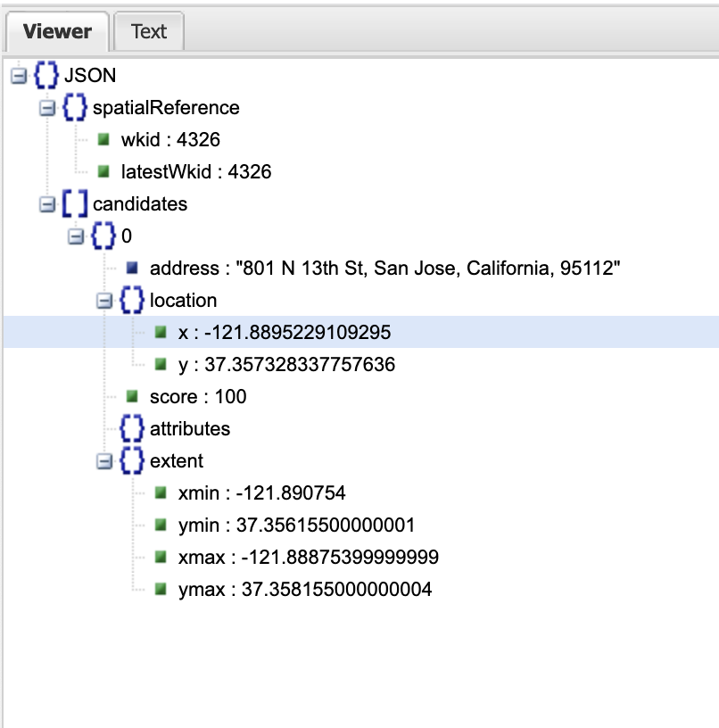This screenshot has width=719, height=728.
Task: Click the array bracket icon for candidates
Action: 75,204
